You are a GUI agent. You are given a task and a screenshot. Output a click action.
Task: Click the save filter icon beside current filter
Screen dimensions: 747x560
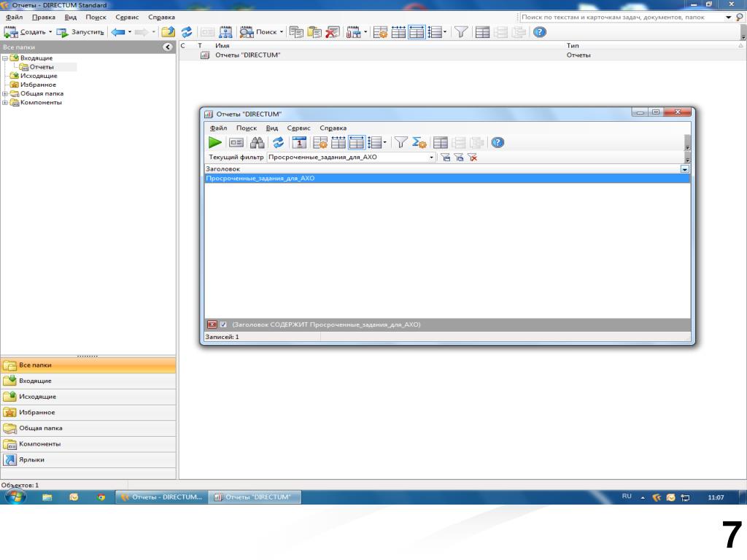(445, 157)
